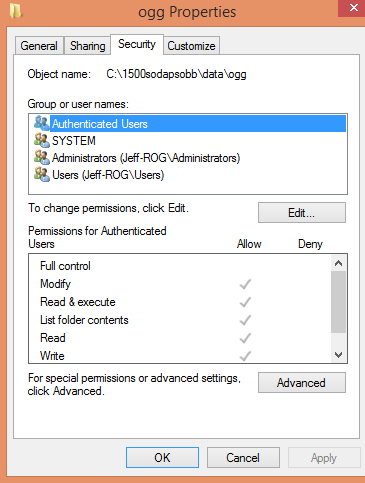This screenshot has height=483, width=365.
Task: Click the Modify allow checkmark
Action: coord(245,284)
